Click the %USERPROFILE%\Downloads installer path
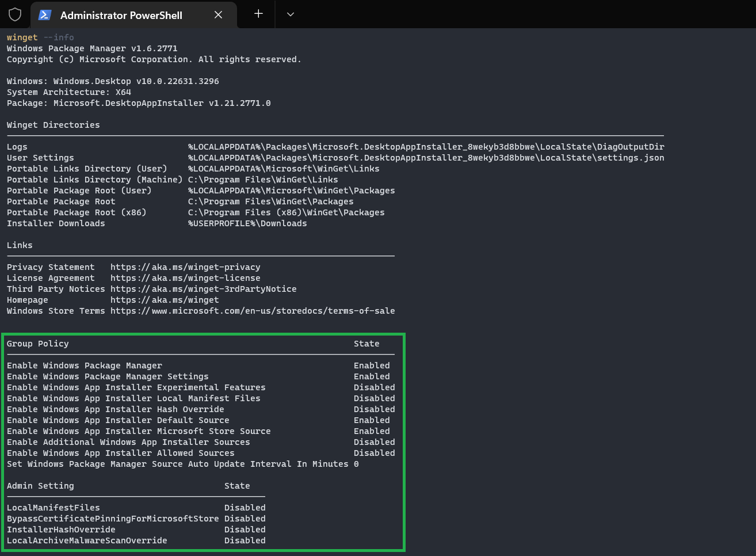The image size is (756, 556). 247,223
